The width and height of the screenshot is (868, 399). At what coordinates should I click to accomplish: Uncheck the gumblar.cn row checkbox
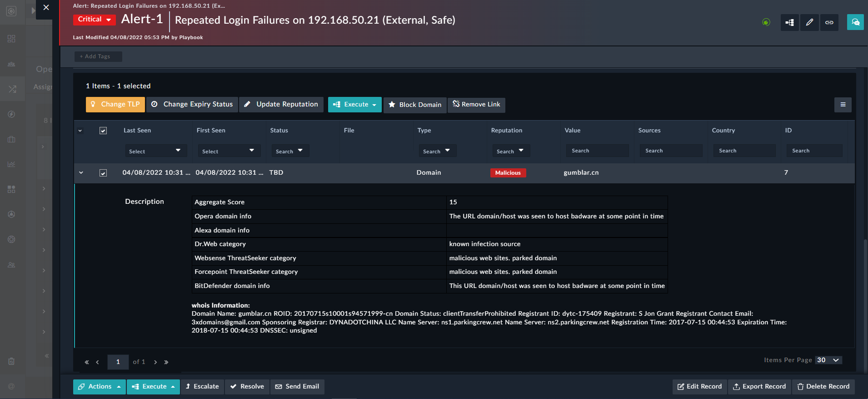point(103,173)
